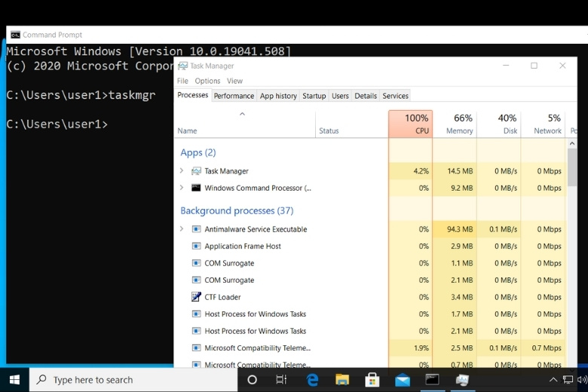Viewport: 588px width, 392px height.
Task: Open the File menu
Action: (x=182, y=81)
